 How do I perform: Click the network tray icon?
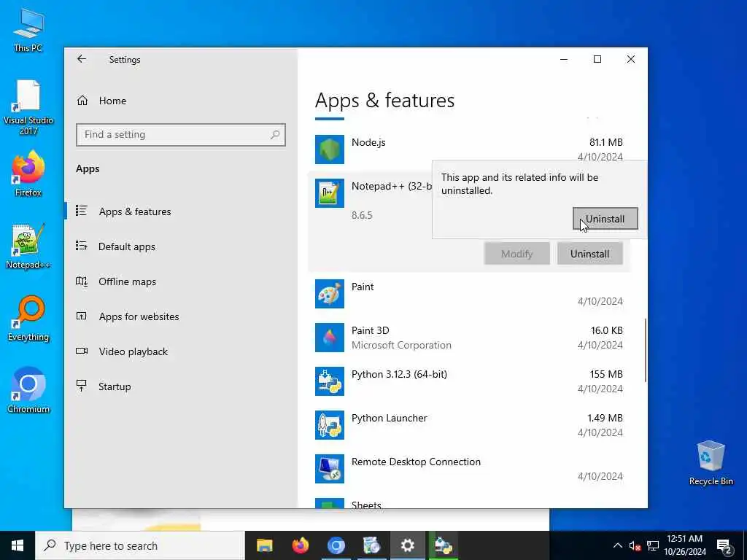point(653,545)
